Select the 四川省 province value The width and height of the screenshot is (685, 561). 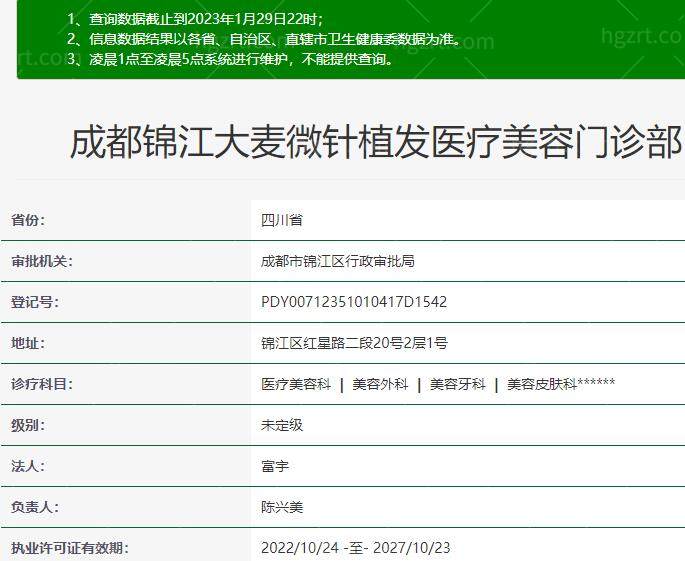pos(282,220)
